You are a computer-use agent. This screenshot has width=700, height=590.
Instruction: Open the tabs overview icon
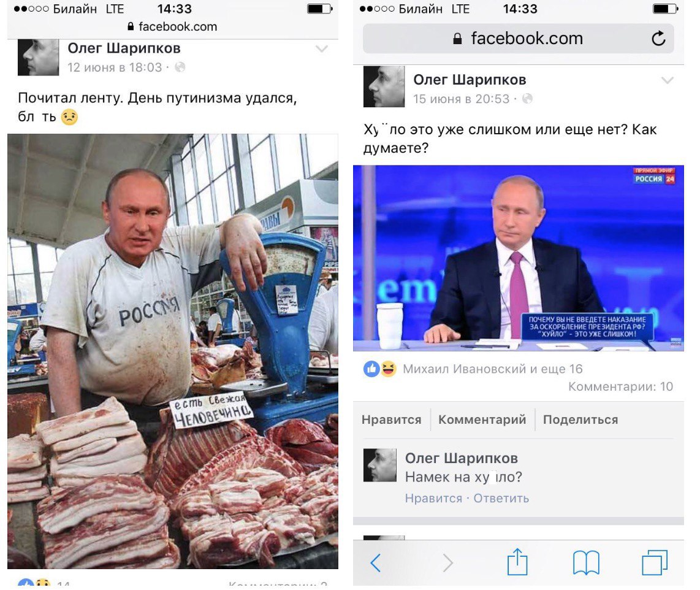pos(655,562)
